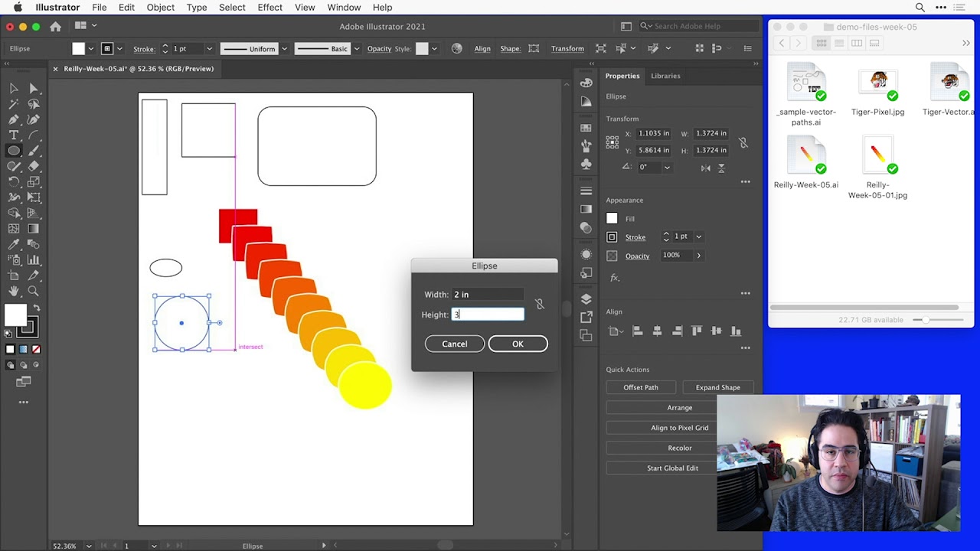Click Horizontal Align Center icon

click(657, 331)
